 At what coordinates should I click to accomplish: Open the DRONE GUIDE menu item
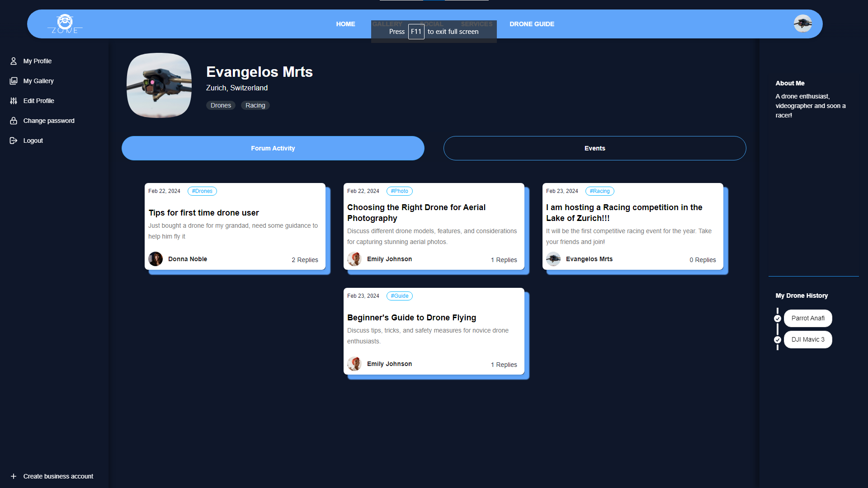click(x=532, y=24)
